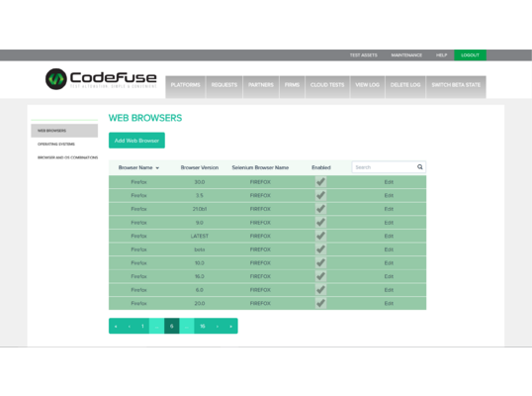Click the CodeFuse logo icon
Viewport: 532px width, 396px height.
pyautogui.click(x=56, y=79)
